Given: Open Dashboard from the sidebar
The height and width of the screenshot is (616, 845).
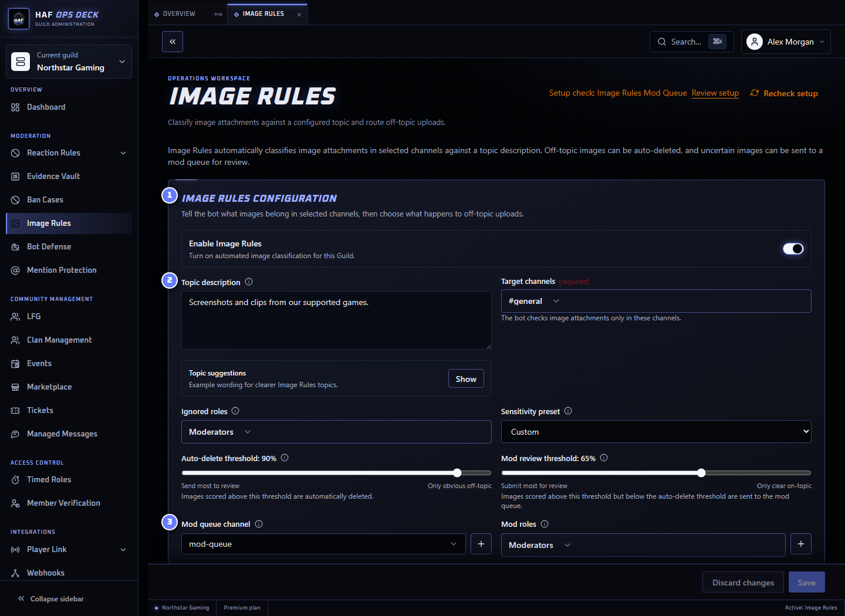Looking at the screenshot, I should pyautogui.click(x=69, y=107).
